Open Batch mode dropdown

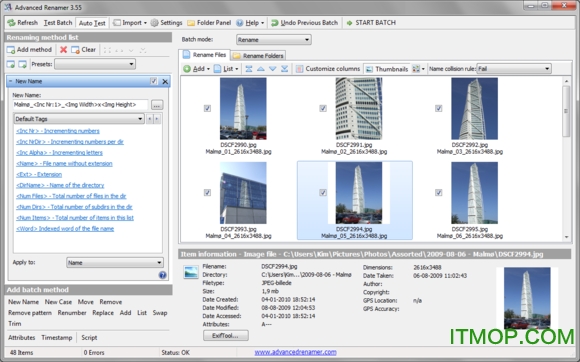point(273,40)
